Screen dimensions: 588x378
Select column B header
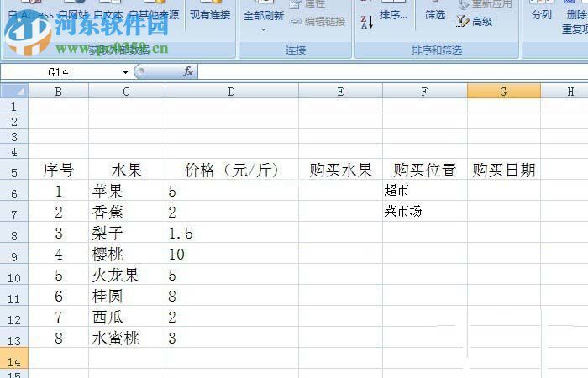(59, 92)
